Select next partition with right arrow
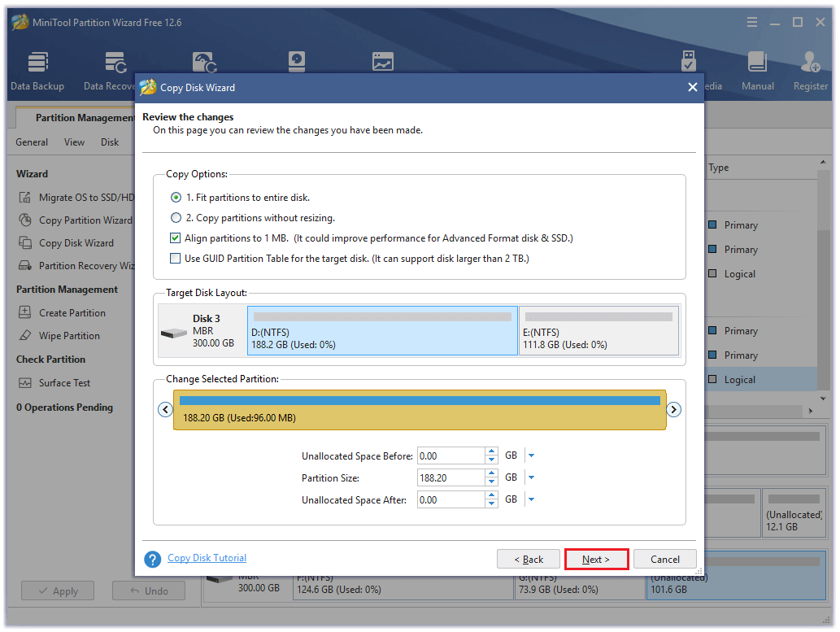Viewport: 840px width, 632px height. pos(673,410)
